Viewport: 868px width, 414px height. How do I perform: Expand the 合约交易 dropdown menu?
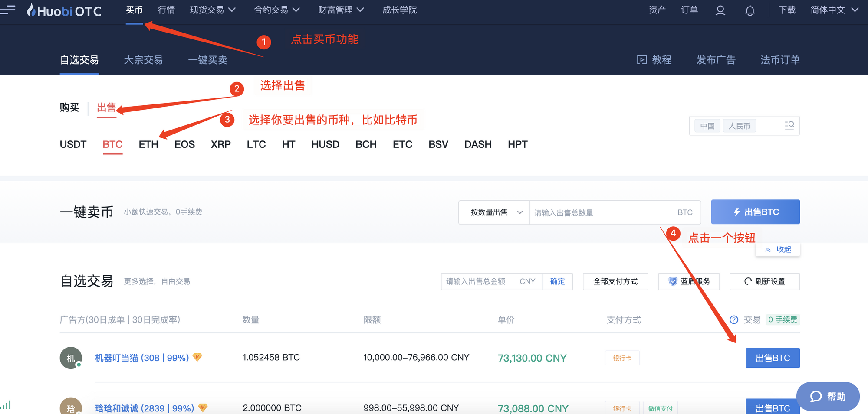click(x=277, y=10)
